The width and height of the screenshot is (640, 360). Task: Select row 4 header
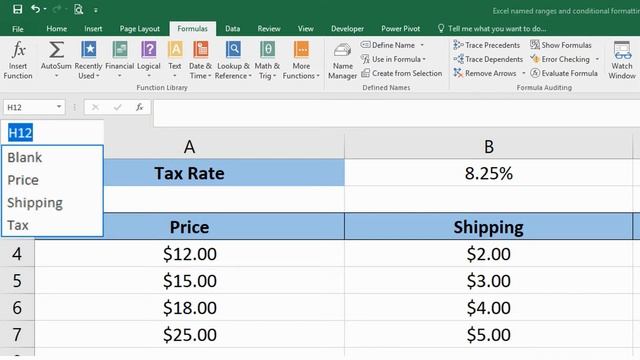coord(17,254)
